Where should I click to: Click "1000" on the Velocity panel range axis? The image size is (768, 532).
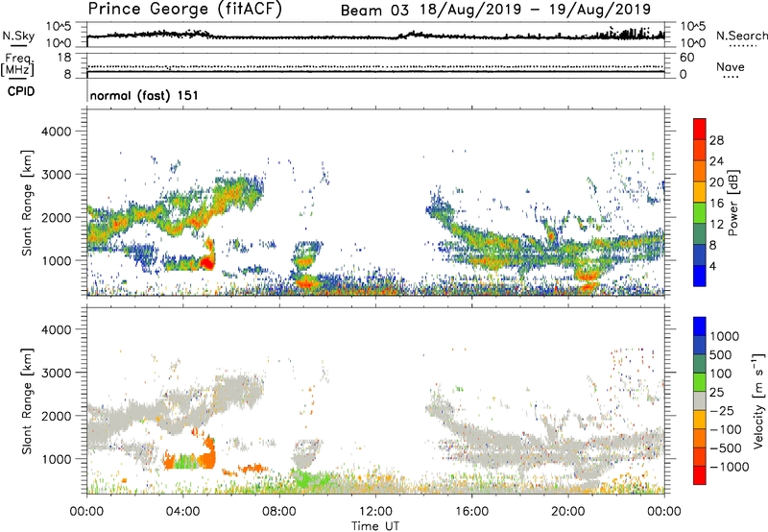56,459
